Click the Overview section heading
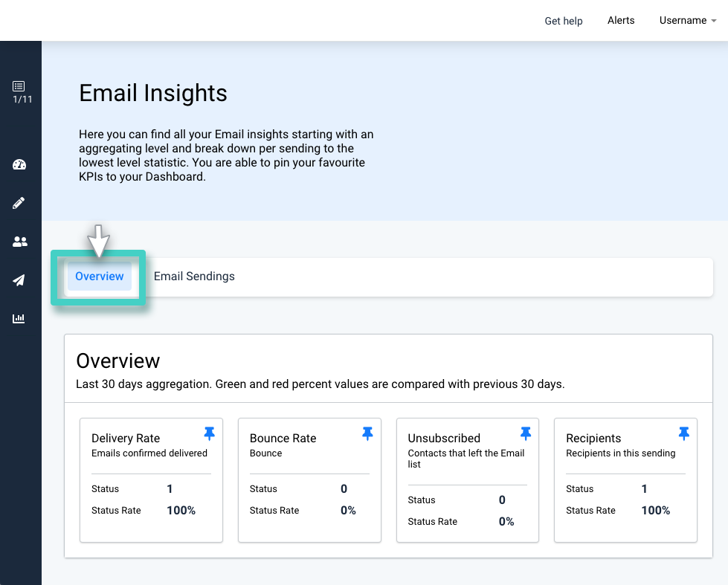 coord(118,361)
